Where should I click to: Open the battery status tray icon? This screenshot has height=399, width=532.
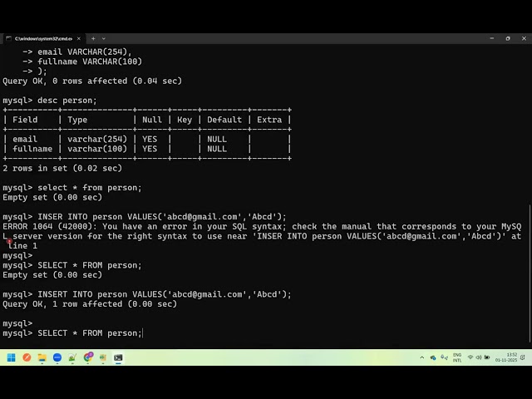[x=487, y=357]
